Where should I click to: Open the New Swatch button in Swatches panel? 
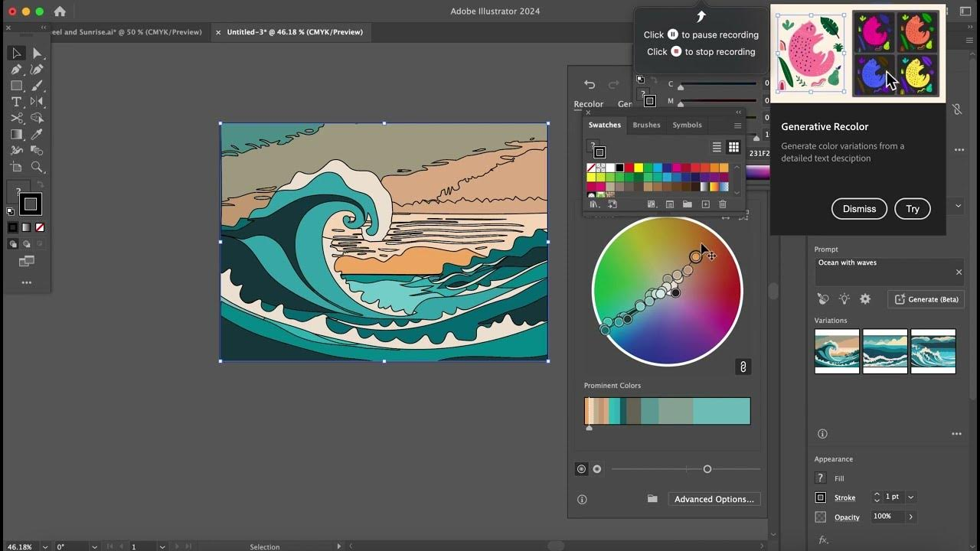(706, 204)
